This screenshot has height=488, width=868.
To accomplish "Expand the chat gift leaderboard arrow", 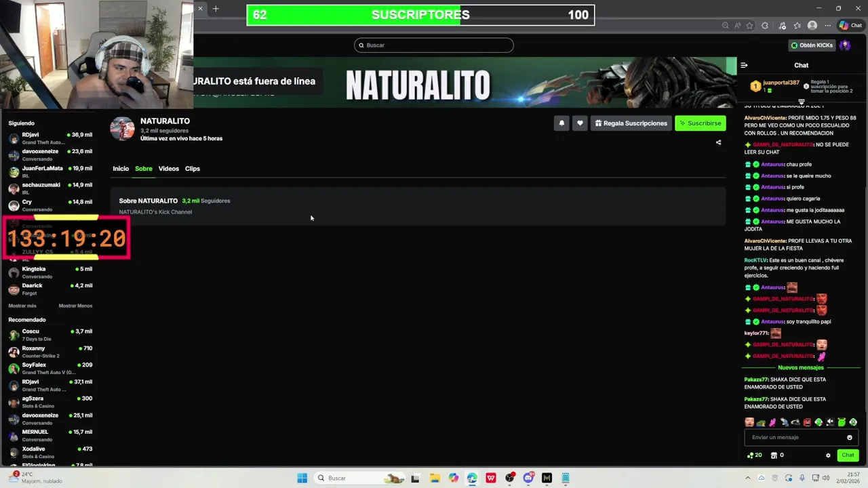I will click(801, 102).
